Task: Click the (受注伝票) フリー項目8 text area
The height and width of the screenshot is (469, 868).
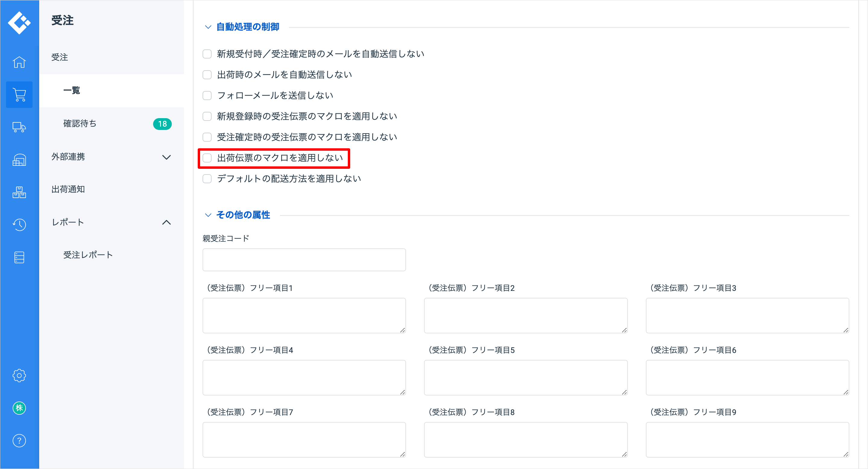Action: tap(526, 440)
